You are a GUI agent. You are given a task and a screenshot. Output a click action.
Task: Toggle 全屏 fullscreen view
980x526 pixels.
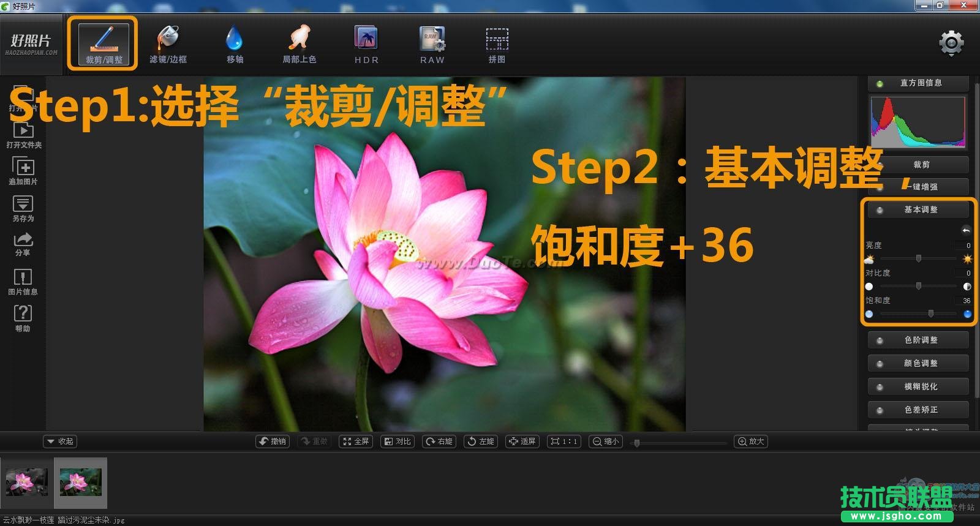(x=356, y=441)
